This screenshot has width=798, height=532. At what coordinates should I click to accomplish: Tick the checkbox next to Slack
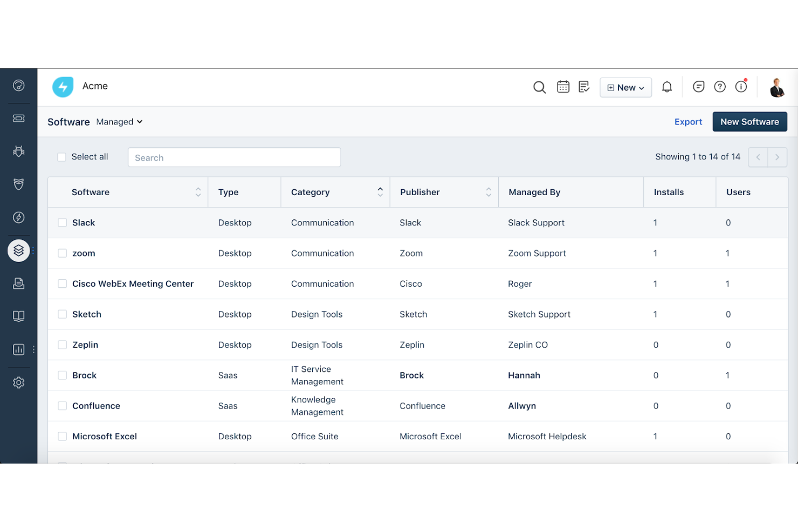62,223
